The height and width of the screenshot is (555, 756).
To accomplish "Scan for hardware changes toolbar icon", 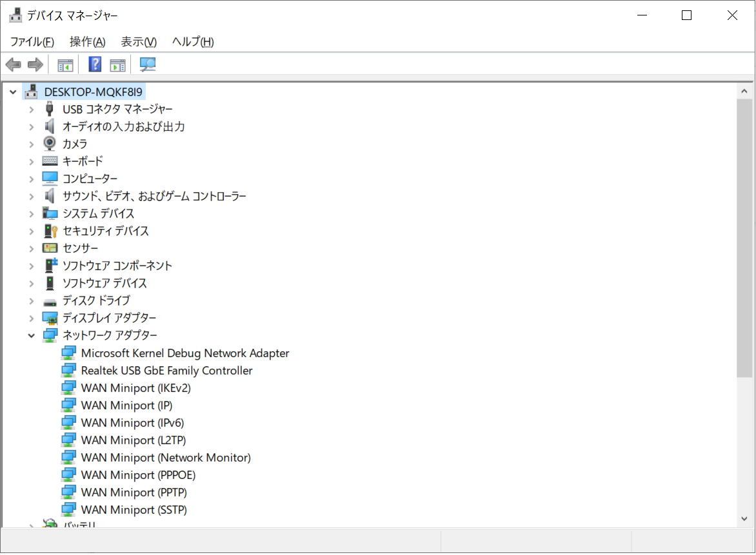I will coord(148,64).
